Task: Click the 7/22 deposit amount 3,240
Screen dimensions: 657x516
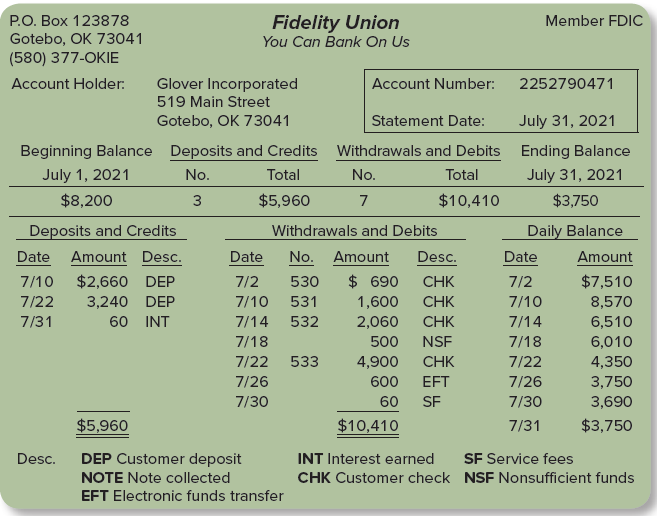Action: pos(107,301)
